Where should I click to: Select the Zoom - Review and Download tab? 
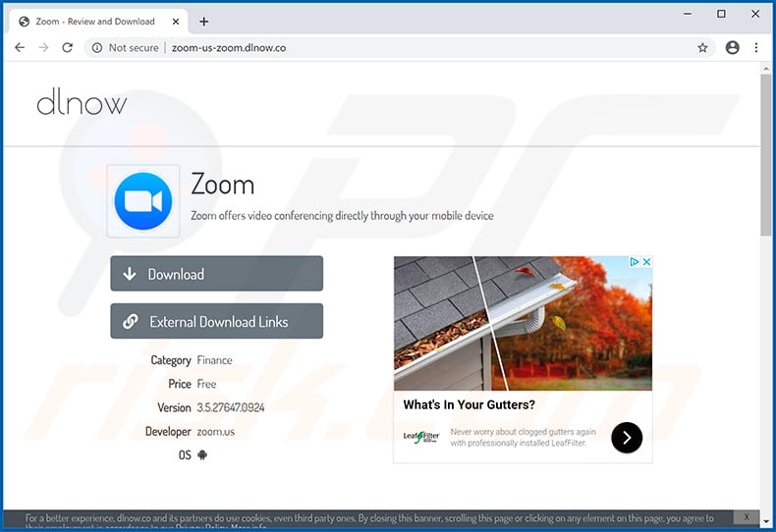[98, 22]
